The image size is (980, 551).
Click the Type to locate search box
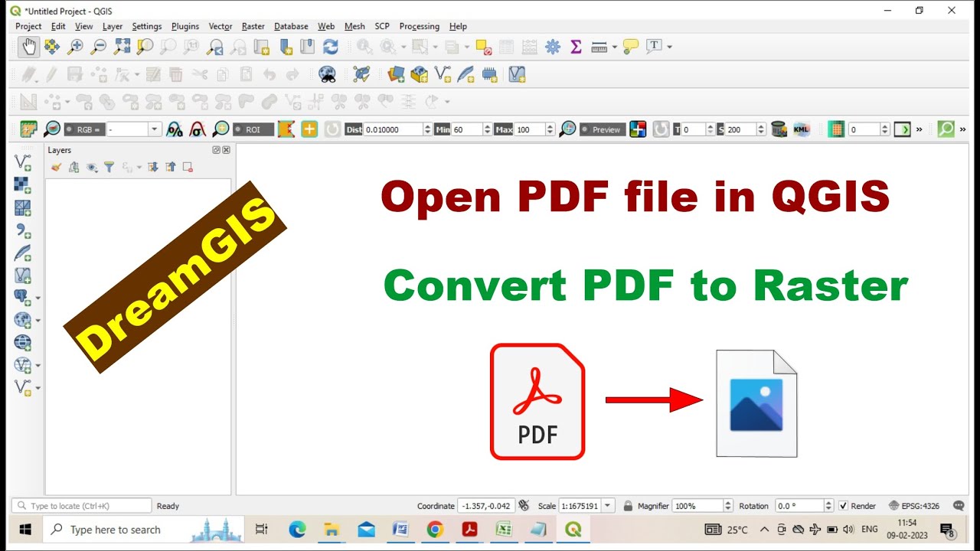pyautogui.click(x=81, y=506)
